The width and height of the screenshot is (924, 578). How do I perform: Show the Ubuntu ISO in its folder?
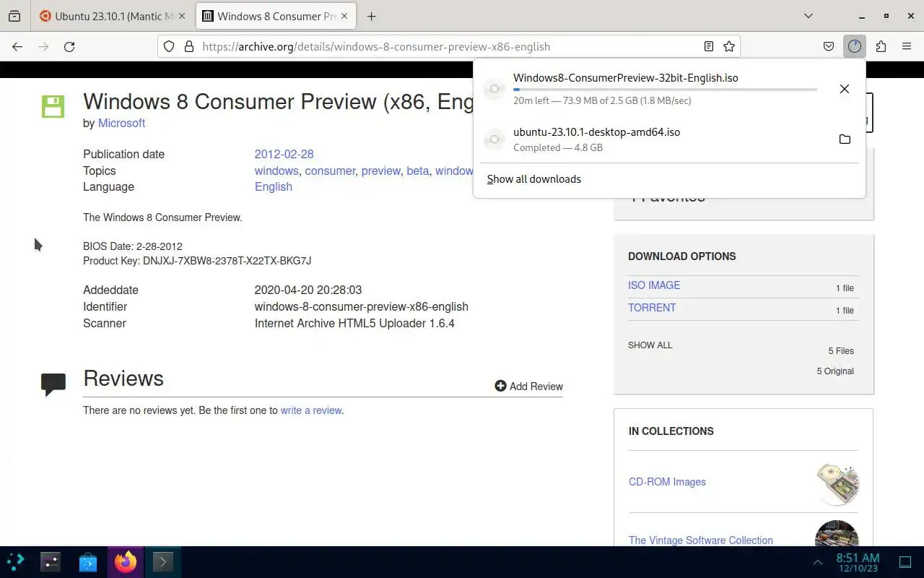pyautogui.click(x=845, y=139)
